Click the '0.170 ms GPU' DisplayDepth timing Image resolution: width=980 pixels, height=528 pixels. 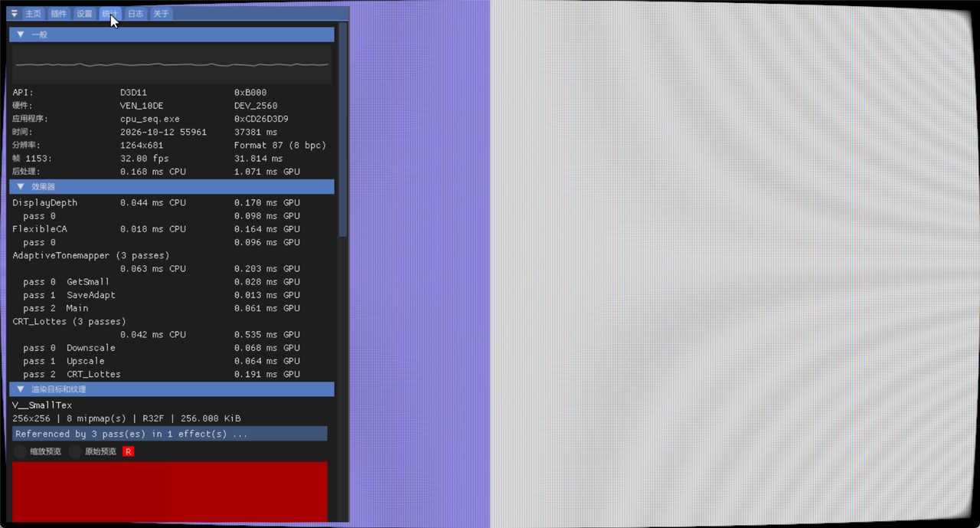coord(267,202)
